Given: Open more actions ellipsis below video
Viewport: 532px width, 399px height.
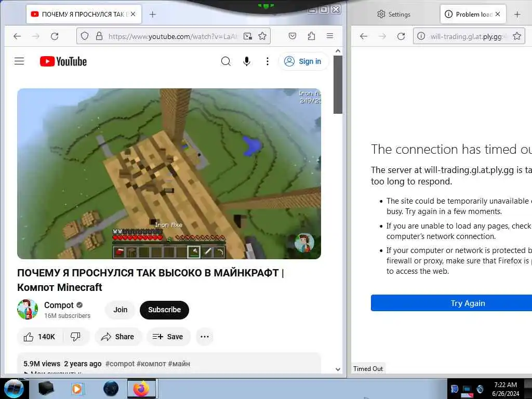Looking at the screenshot, I should [205, 337].
